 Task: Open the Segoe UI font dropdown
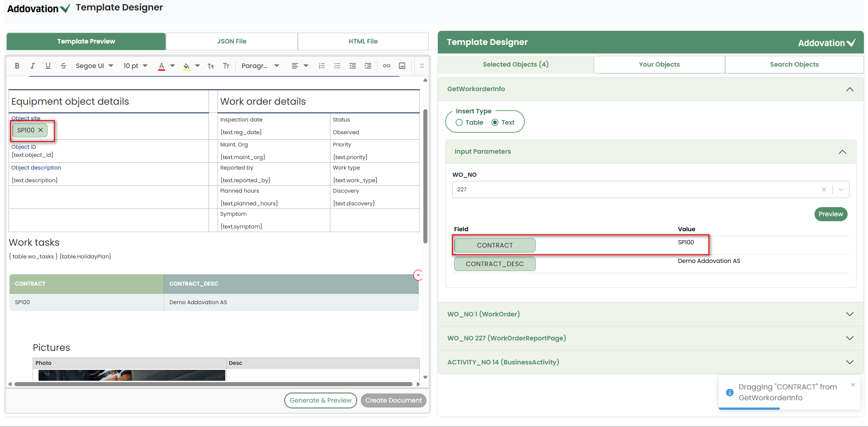(x=94, y=66)
